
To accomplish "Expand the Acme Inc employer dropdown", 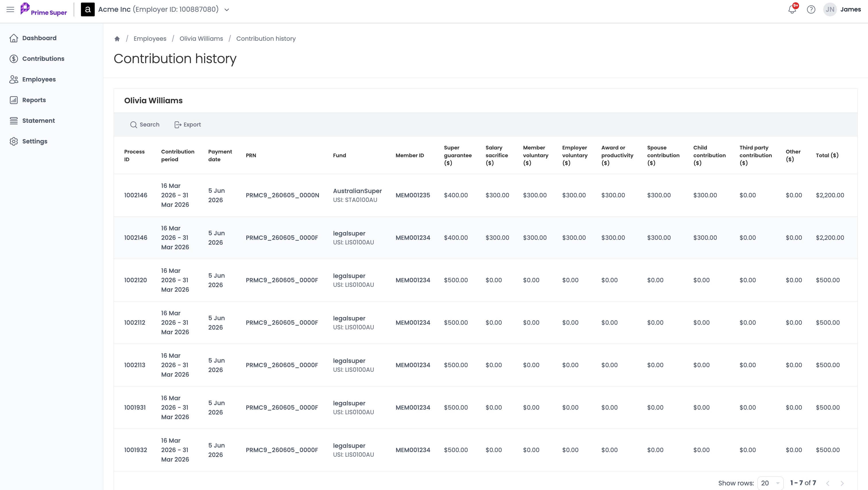I will [x=227, y=10].
